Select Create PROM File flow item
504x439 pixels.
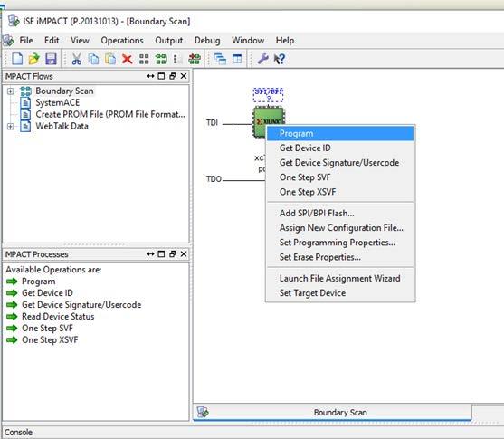(x=110, y=114)
